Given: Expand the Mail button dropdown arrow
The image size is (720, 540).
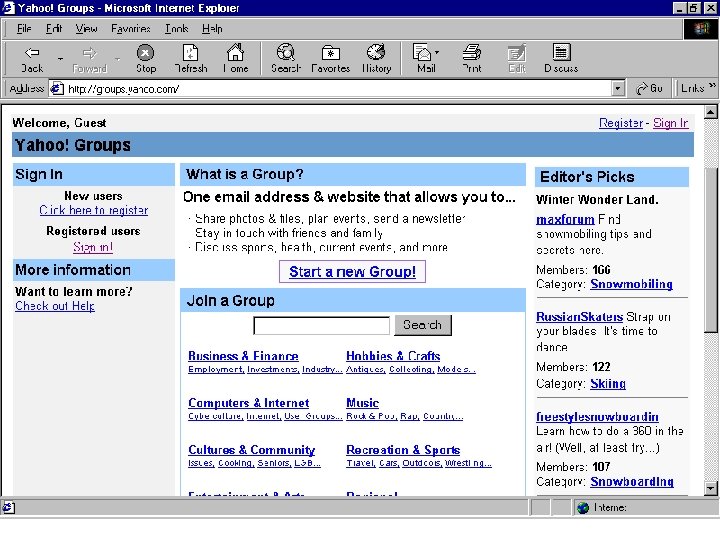Looking at the screenshot, I should coord(437,52).
